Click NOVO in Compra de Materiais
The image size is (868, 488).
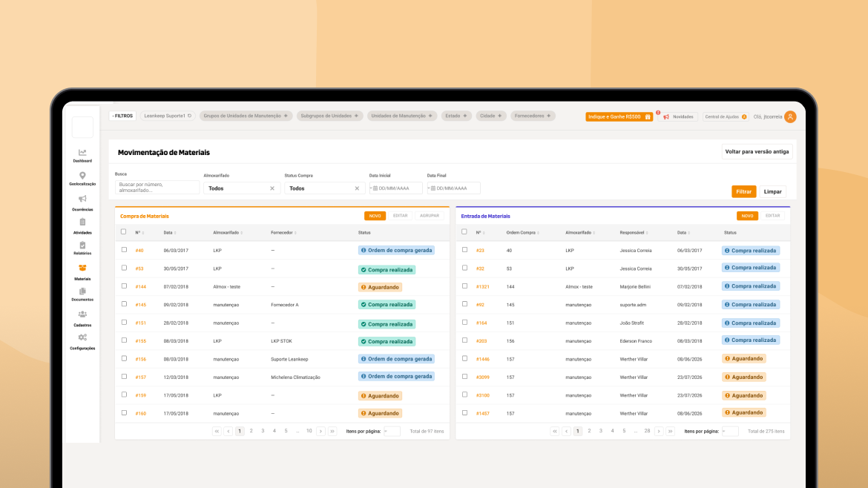(x=375, y=216)
